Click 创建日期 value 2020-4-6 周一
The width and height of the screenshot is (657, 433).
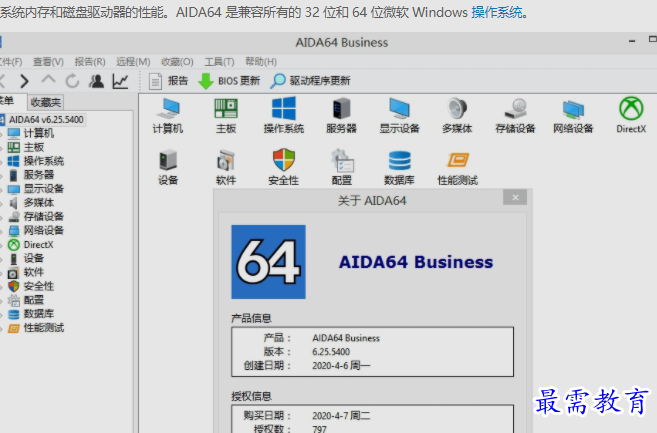(x=341, y=366)
